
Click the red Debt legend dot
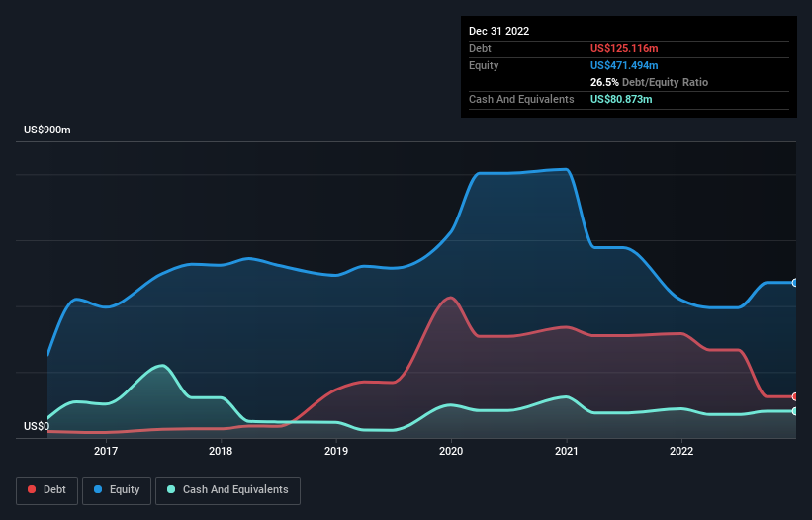32,489
